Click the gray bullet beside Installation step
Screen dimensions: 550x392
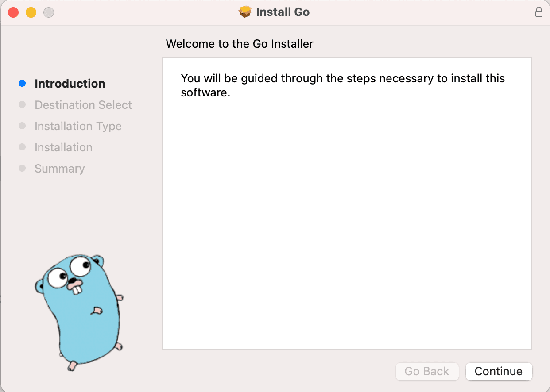coord(22,147)
